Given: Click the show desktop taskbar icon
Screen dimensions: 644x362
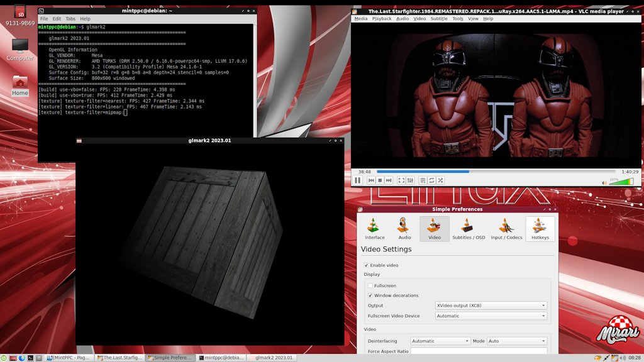Looking at the screenshot, I should pos(13,358).
